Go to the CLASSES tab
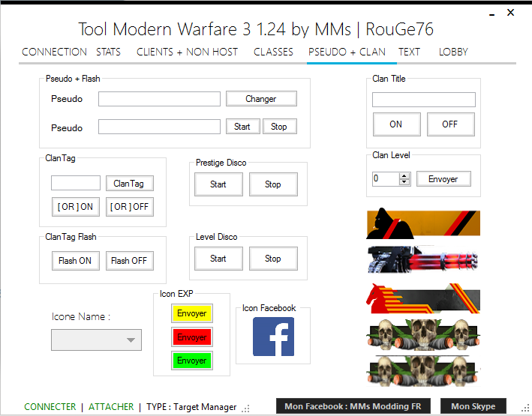Image resolution: width=532 pixels, height=416 pixels. (273, 52)
